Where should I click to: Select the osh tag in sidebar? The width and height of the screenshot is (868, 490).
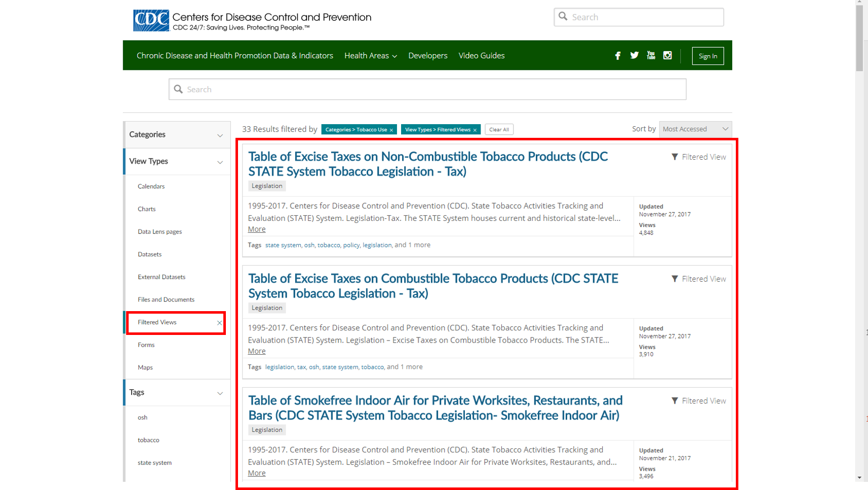tap(142, 418)
